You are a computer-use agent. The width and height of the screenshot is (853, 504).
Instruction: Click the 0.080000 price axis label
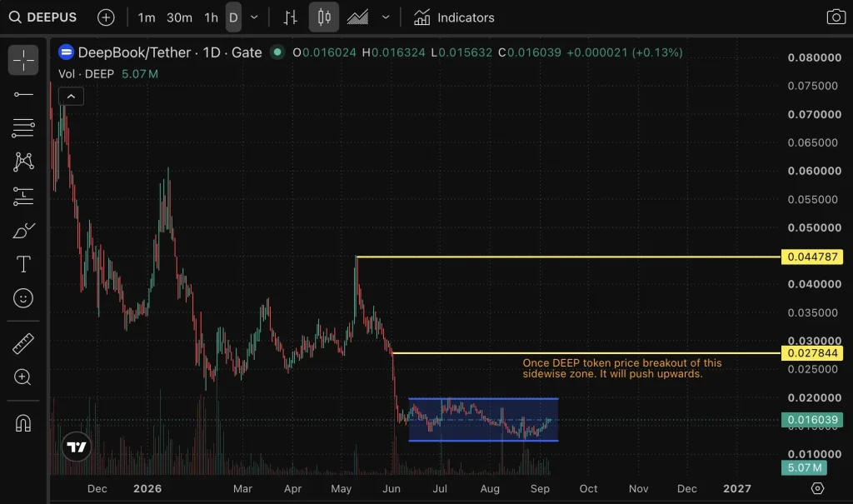pyautogui.click(x=815, y=57)
